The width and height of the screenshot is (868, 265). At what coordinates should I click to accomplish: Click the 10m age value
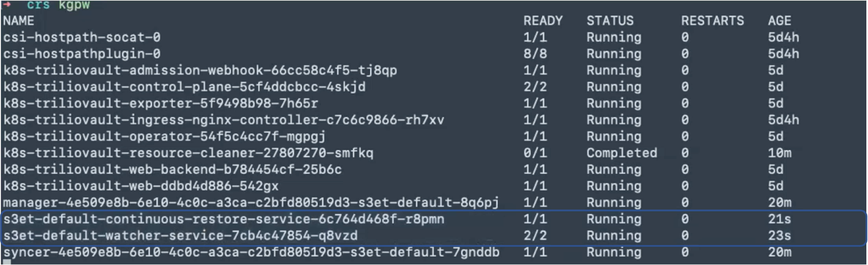click(779, 153)
